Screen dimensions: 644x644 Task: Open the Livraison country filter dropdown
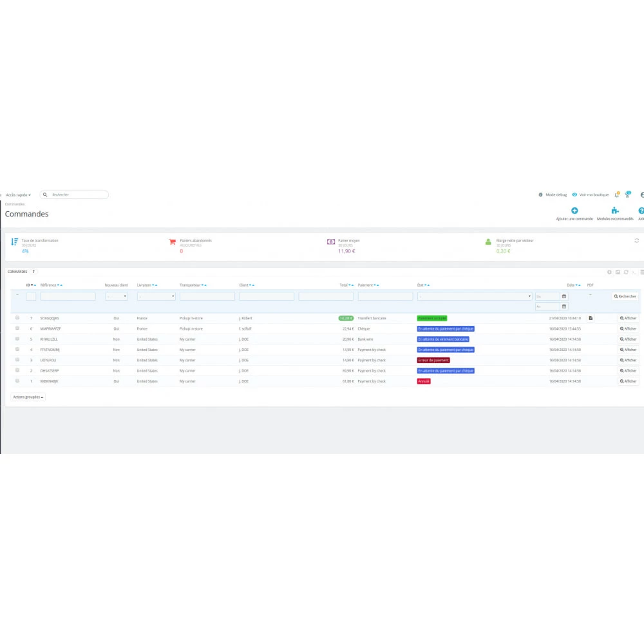(x=156, y=296)
